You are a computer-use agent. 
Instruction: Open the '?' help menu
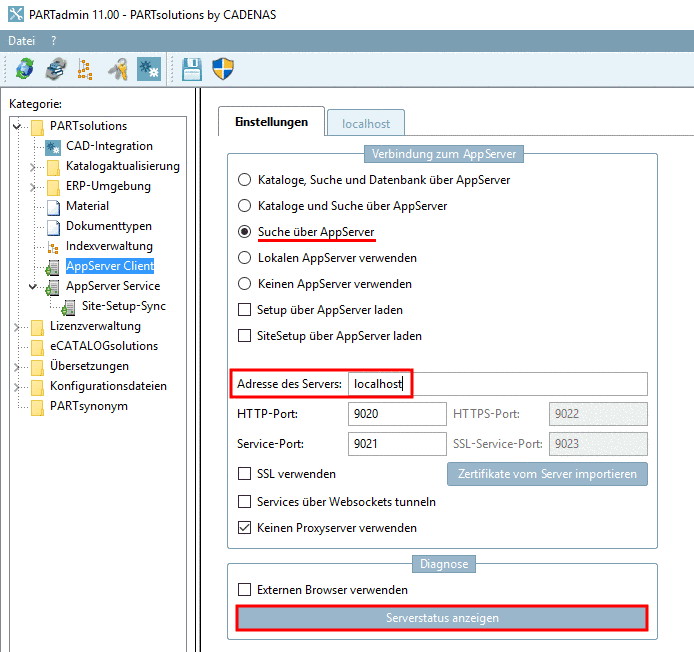(54, 41)
